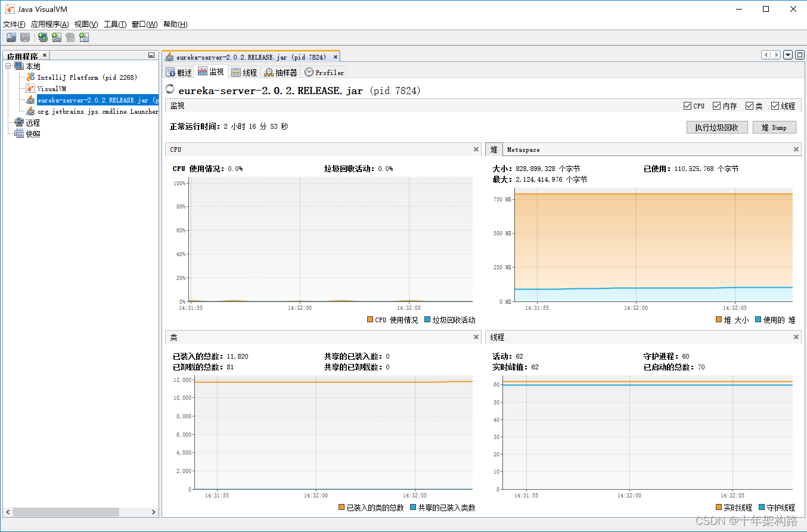Switch to the 线程 threads tab

click(x=244, y=72)
